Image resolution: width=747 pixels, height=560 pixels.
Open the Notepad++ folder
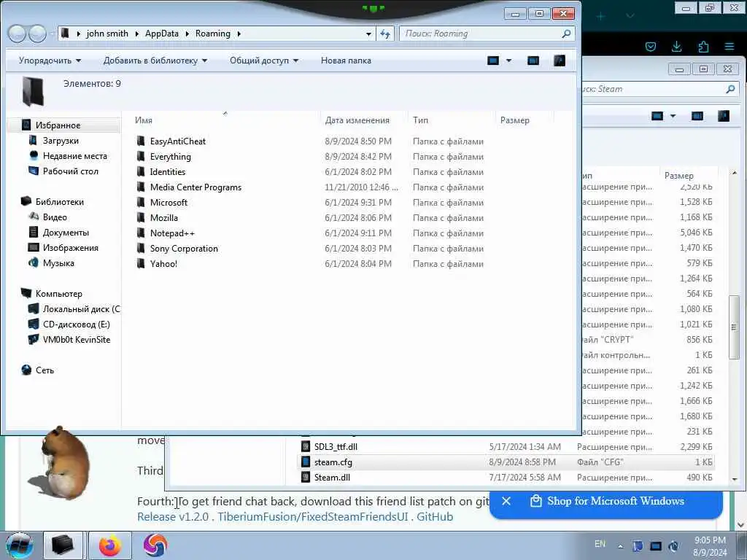pyautogui.click(x=172, y=233)
